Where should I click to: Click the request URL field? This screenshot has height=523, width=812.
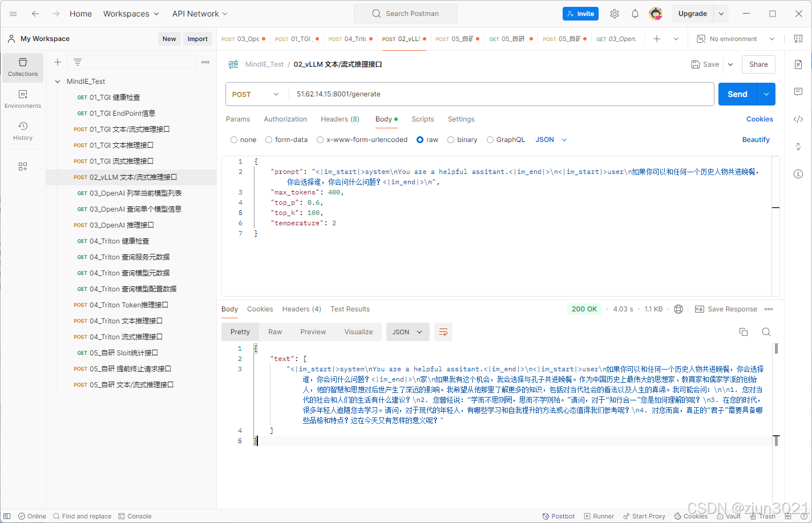(502, 94)
